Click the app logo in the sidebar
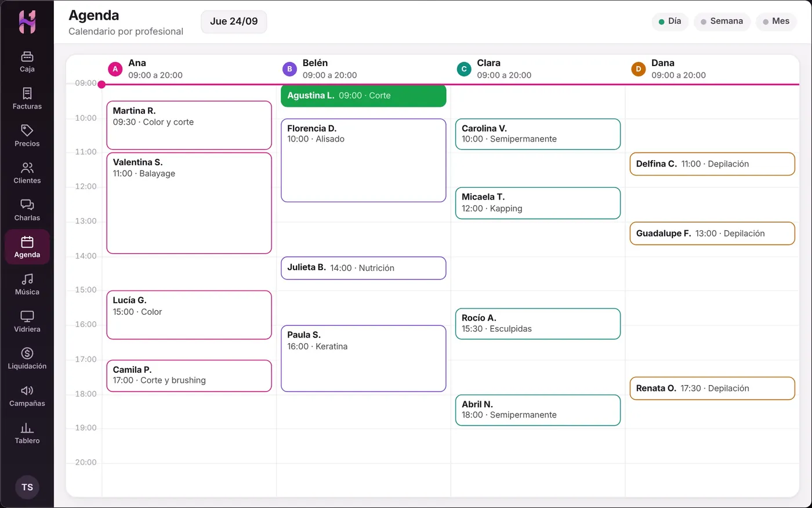812x508 pixels. coord(27,22)
